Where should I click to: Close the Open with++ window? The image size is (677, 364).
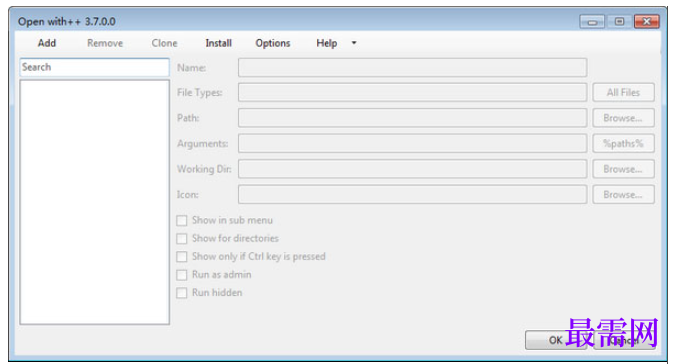(x=647, y=22)
